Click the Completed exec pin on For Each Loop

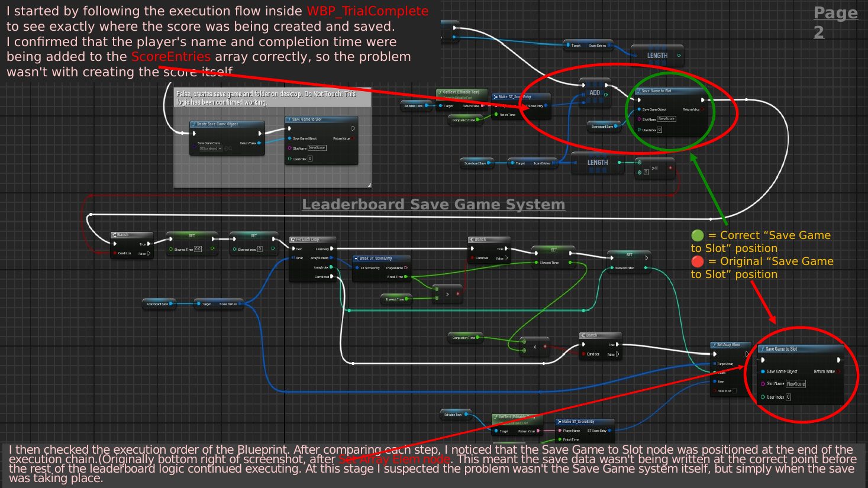click(x=332, y=276)
